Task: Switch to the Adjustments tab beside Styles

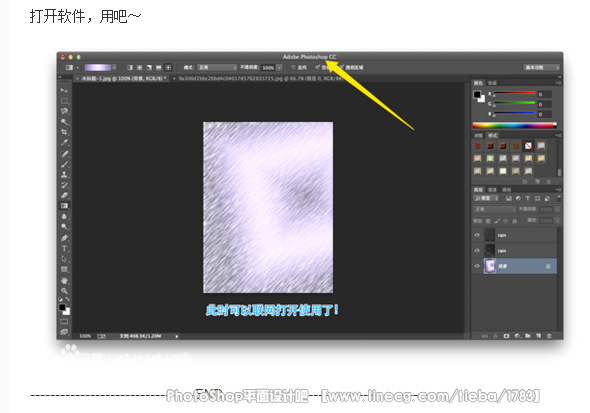Action: point(478,135)
